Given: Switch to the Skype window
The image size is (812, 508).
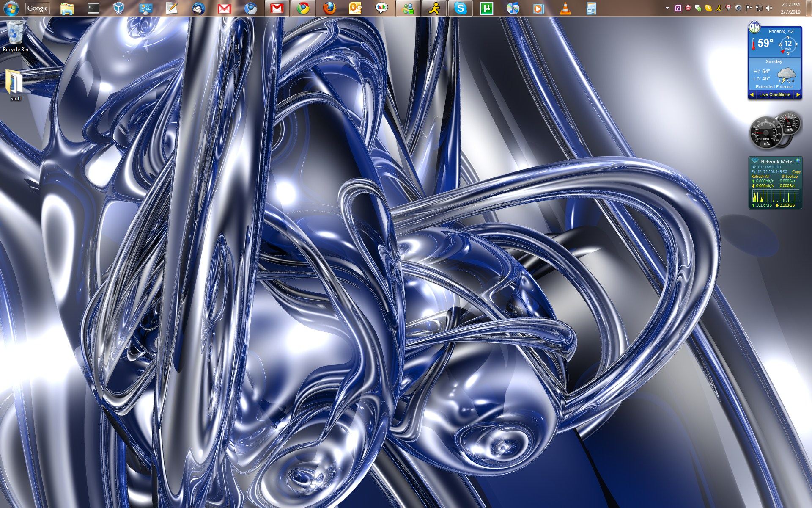Looking at the screenshot, I should 461,8.
